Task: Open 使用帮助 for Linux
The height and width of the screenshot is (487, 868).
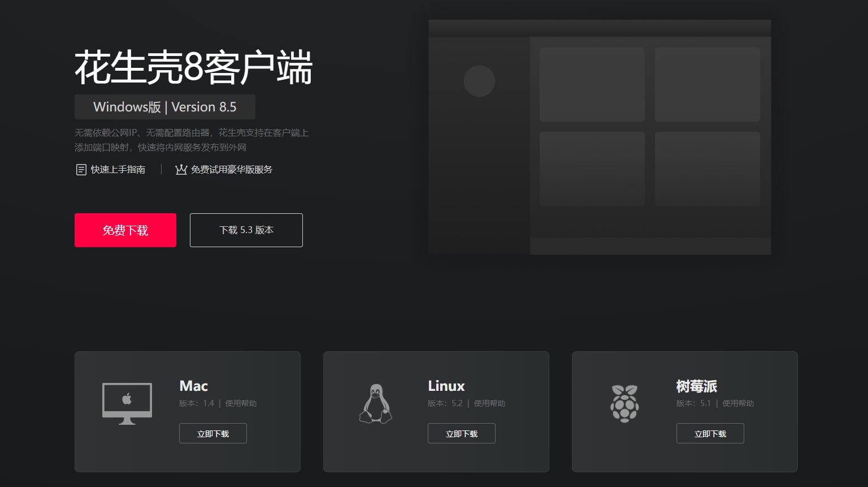Action: pyautogui.click(x=490, y=403)
